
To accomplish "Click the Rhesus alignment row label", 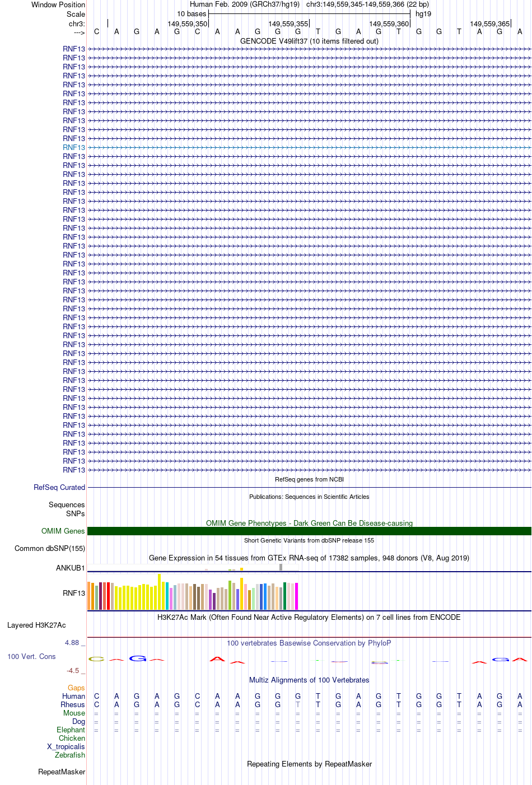I will click(73, 704).
